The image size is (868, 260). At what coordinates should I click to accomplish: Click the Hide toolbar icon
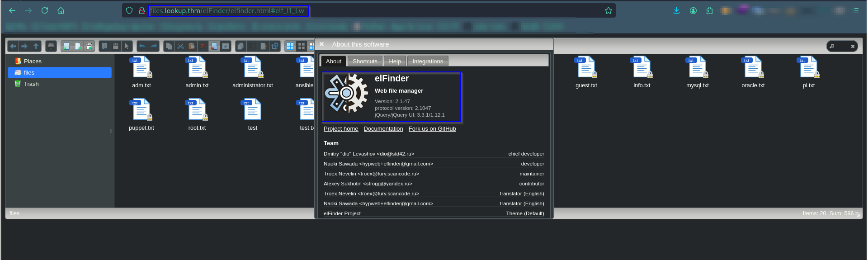(x=225, y=46)
